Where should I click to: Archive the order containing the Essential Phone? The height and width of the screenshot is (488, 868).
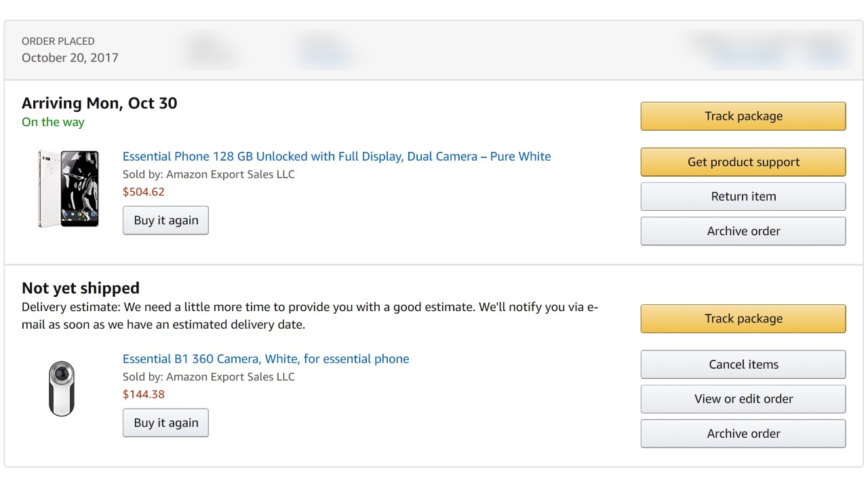pos(743,231)
